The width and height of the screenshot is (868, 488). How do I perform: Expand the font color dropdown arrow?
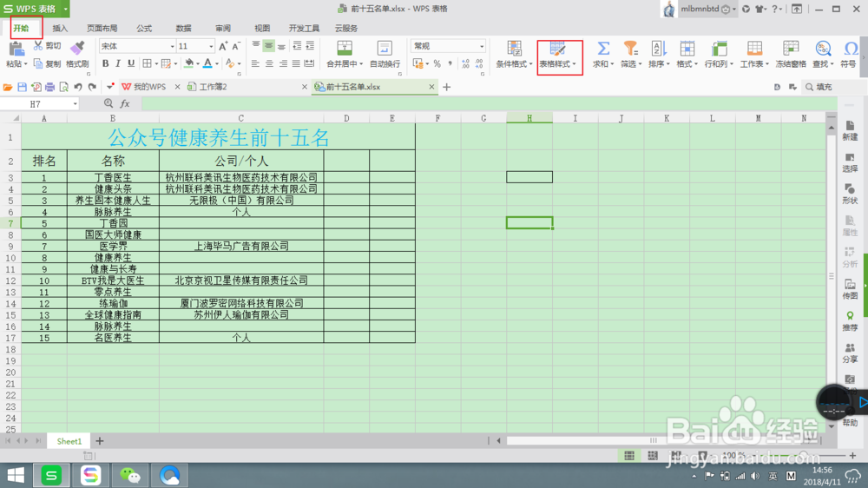tap(216, 64)
